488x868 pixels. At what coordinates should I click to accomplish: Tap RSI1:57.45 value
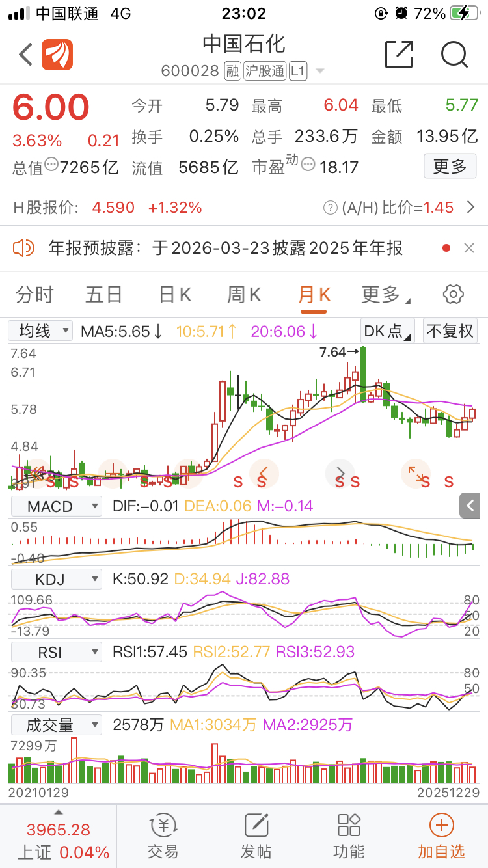(150, 651)
